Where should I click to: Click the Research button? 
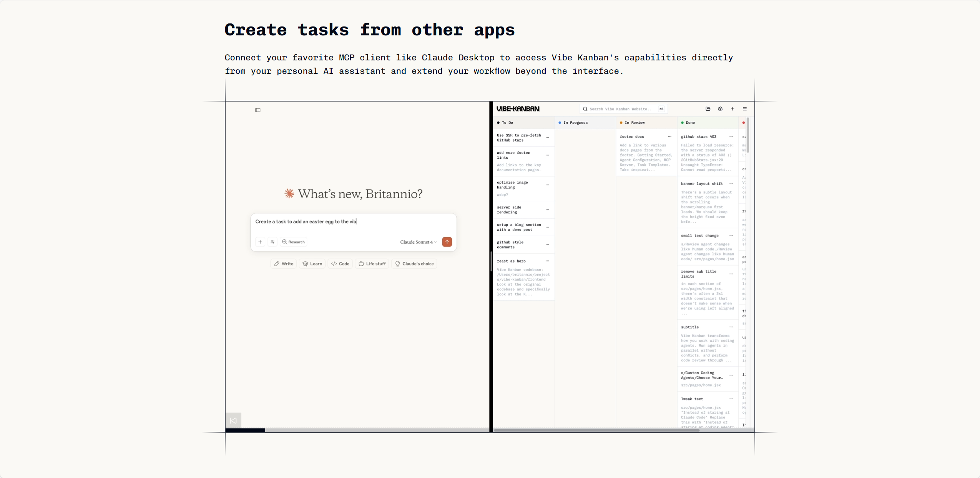(x=294, y=242)
